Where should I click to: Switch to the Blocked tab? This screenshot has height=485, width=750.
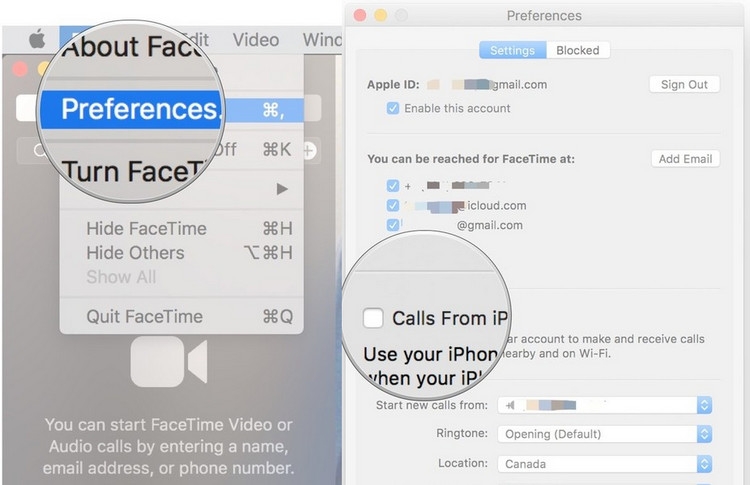578,50
